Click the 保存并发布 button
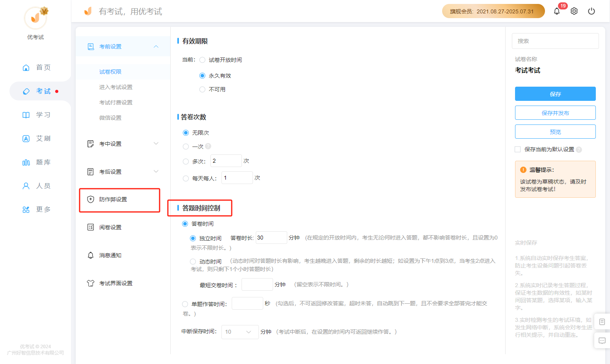Image resolution: width=610 pixels, height=364 pixels. coord(555,113)
